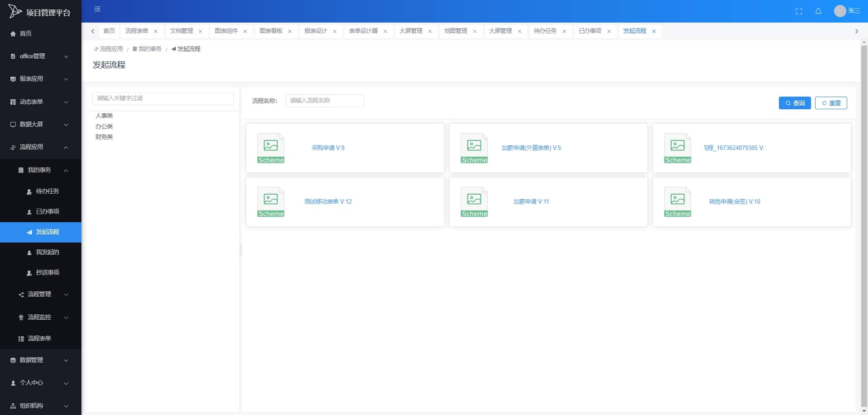Image resolution: width=868 pixels, height=415 pixels.
Task: Open the 测试移动表单 Scheme icon
Action: coord(271,202)
